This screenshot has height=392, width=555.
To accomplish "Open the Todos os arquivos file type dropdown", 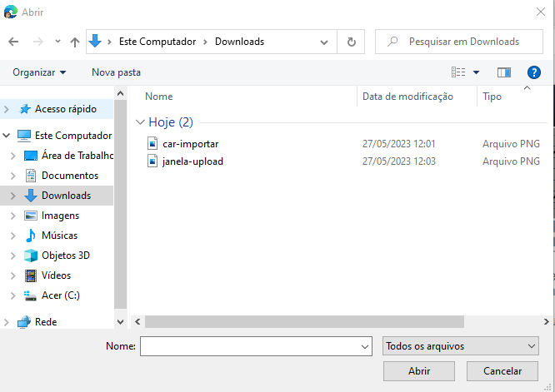I will point(460,346).
